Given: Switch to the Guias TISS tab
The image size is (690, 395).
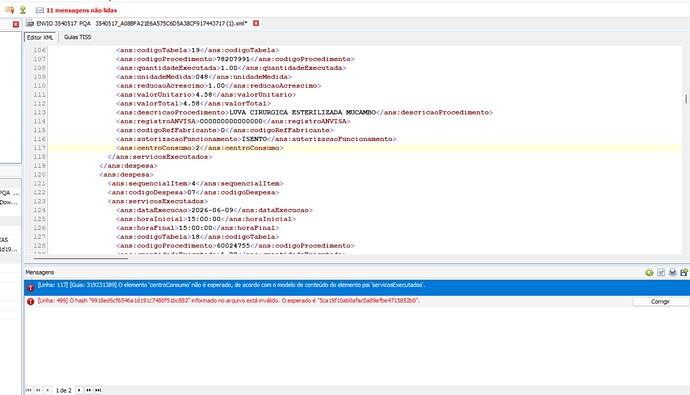Looking at the screenshot, I should [x=77, y=37].
